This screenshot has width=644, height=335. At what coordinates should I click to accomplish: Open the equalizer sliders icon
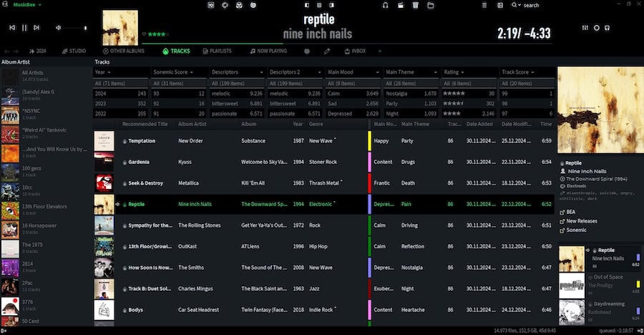585,27
